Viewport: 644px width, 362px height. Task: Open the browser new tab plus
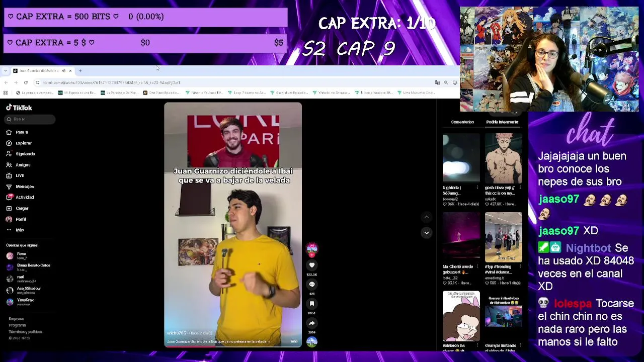tap(80, 71)
